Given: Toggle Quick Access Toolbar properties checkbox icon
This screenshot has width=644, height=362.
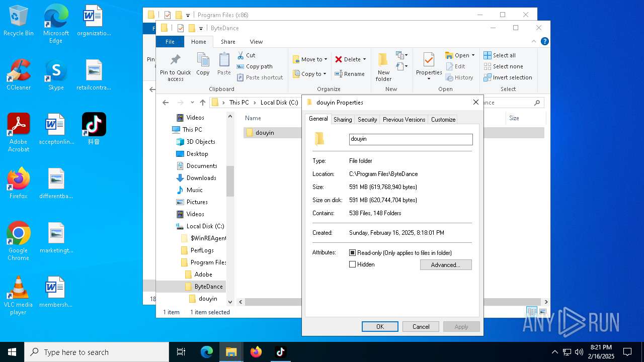Looking at the screenshot, I should pos(180,28).
